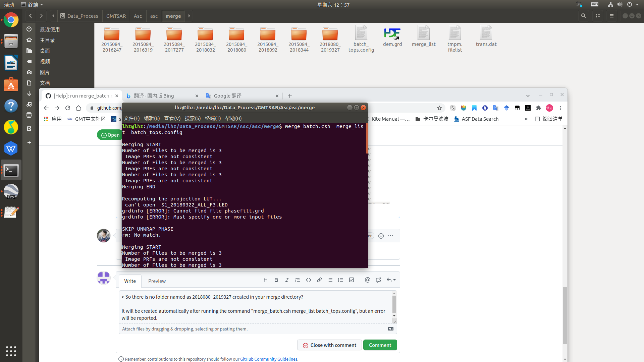Viewport: 644px width, 362px height.
Task: Open Chrome's tab search dropdown chevron
Action: click(x=528, y=96)
